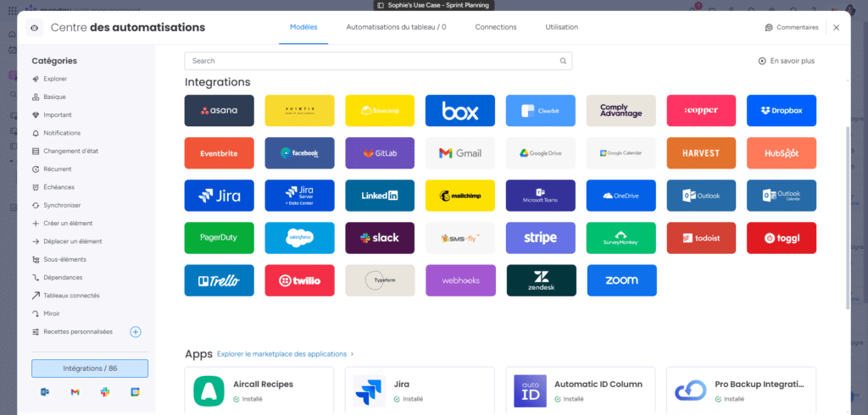Choose the Mailchimp integration tile

(460, 196)
